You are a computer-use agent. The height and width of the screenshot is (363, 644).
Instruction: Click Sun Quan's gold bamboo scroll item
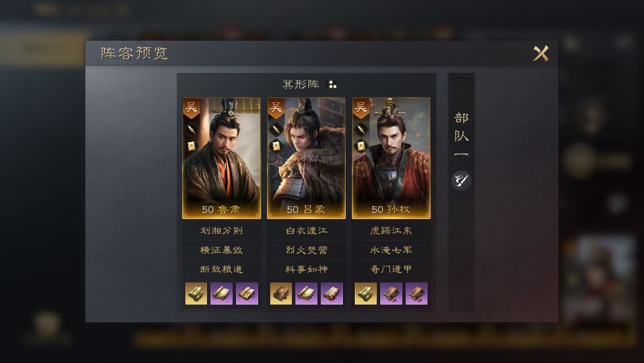pos(366,294)
